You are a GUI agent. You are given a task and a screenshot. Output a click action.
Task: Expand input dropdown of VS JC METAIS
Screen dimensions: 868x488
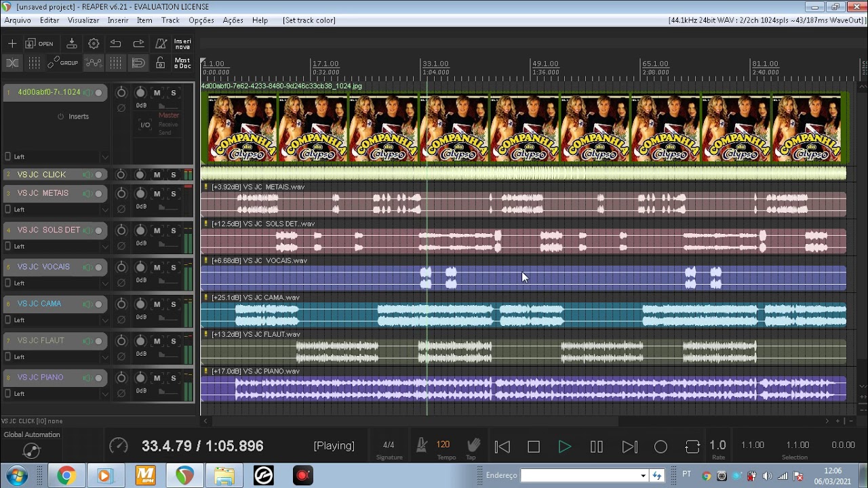pyautogui.click(x=104, y=210)
